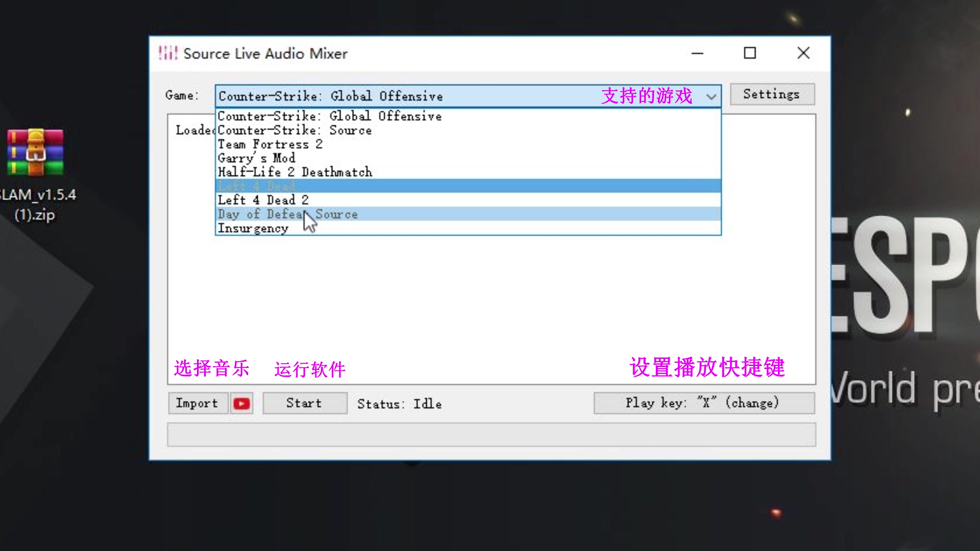Choose Insurgency from the game list
980x551 pixels.
(253, 229)
